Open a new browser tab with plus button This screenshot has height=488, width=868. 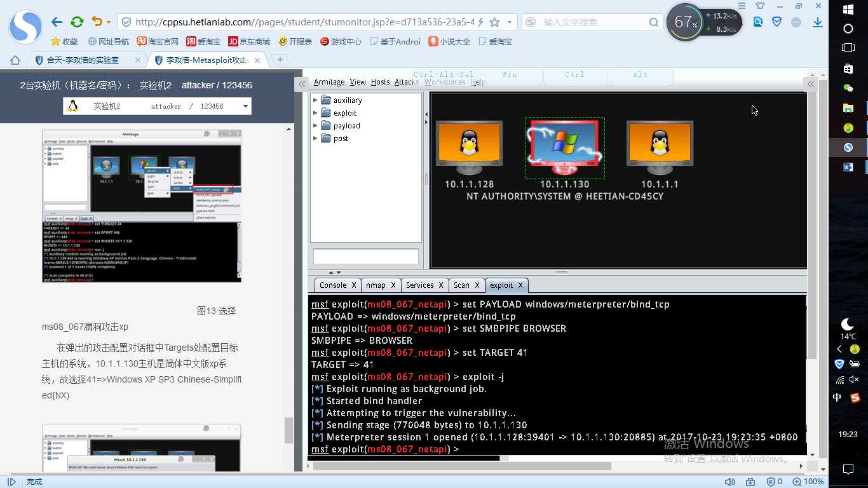[x=280, y=60]
